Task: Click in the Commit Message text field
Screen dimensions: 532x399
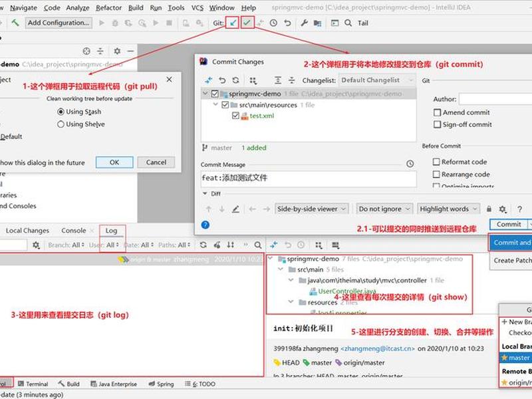Action: click(x=309, y=178)
